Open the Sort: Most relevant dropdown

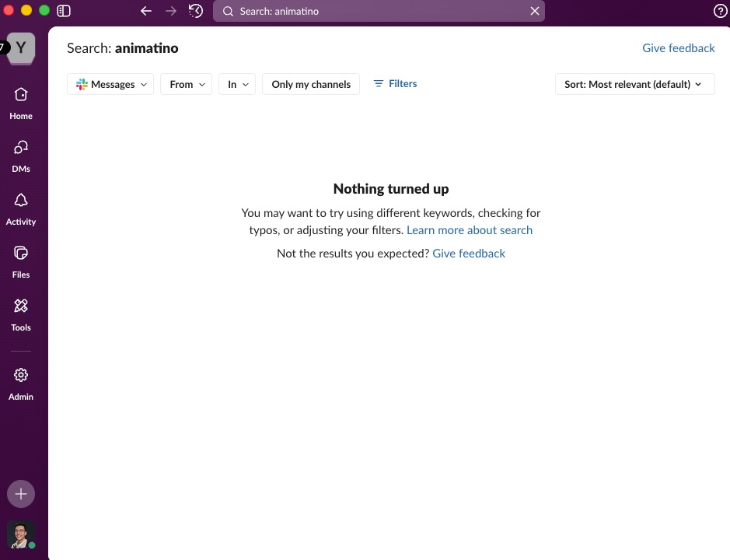pos(634,84)
